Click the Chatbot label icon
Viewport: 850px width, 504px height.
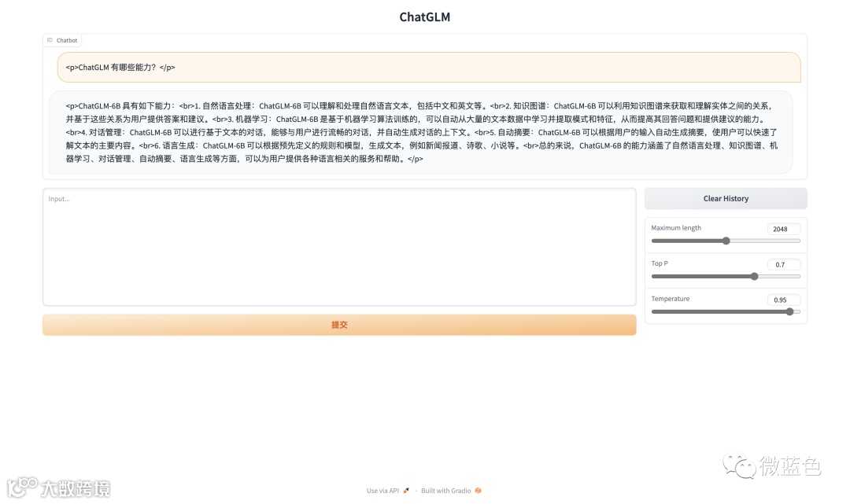[x=50, y=40]
